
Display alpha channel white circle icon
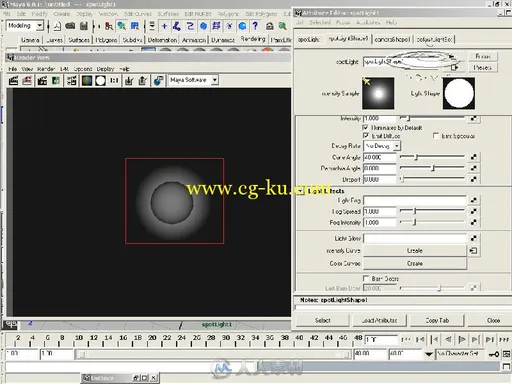[100, 80]
